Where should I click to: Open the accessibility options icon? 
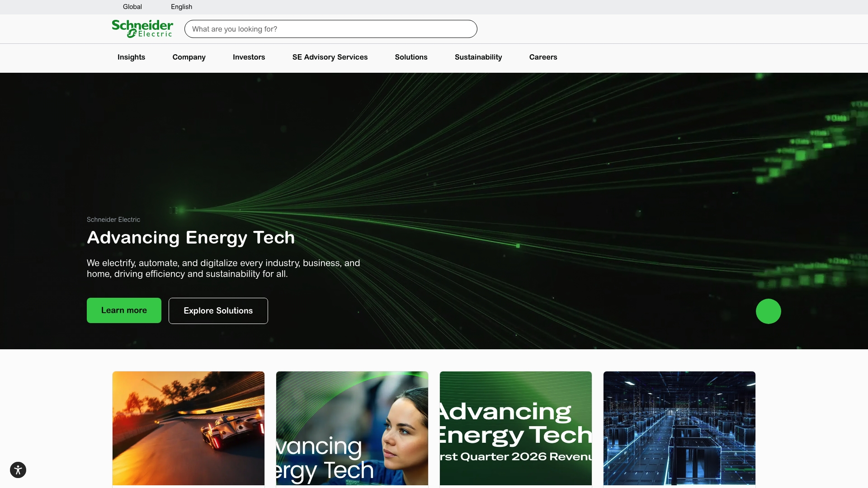coord(18,470)
